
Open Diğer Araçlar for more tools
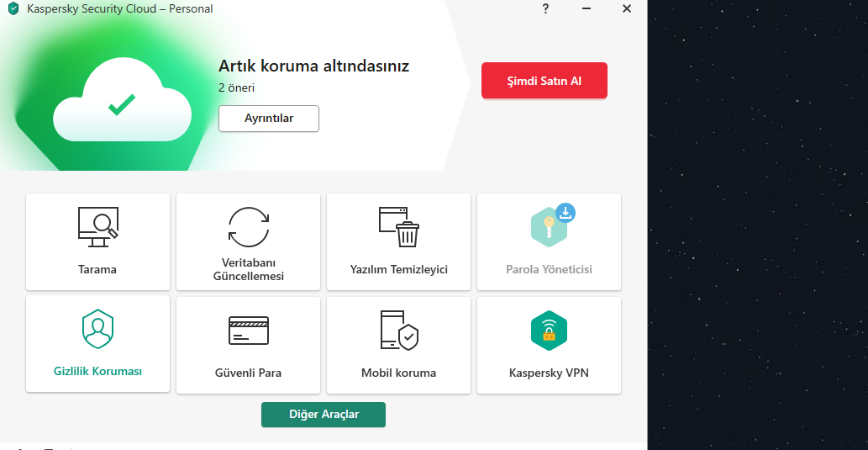click(x=324, y=415)
